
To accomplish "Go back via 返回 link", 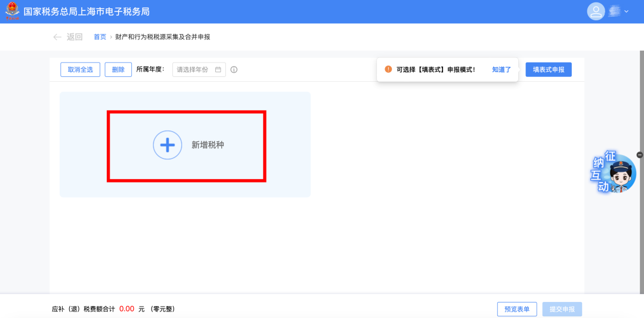I will (x=75, y=37).
